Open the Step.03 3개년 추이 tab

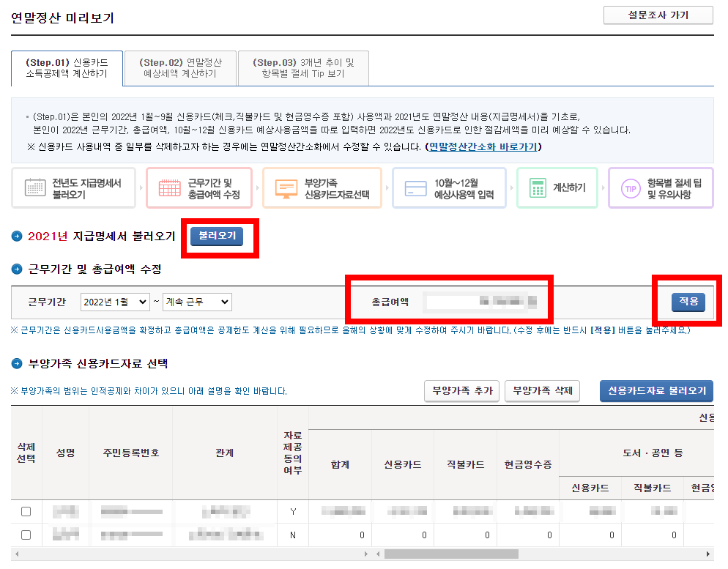pyautogui.click(x=302, y=67)
